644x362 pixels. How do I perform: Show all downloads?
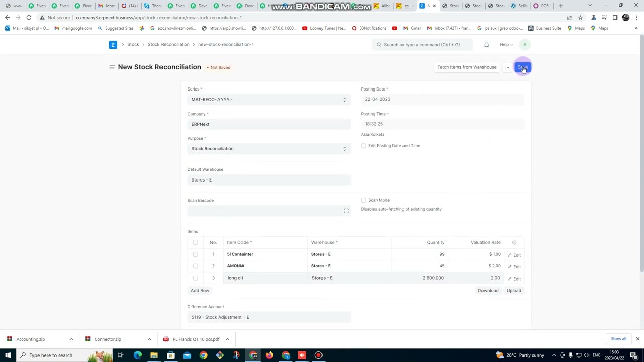point(618,339)
